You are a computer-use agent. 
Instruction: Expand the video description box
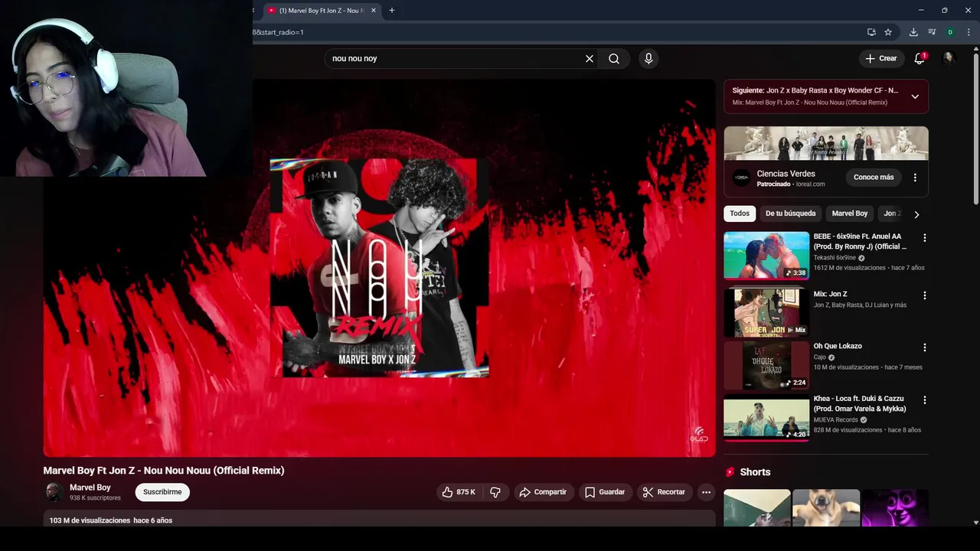coord(379,520)
